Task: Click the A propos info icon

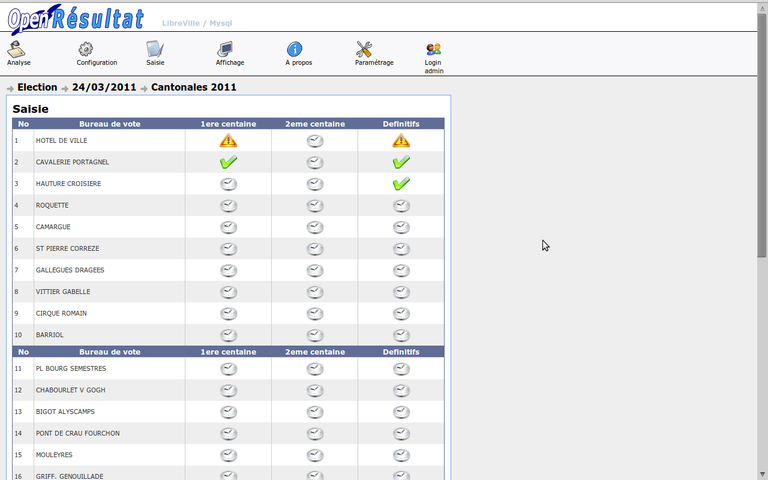Action: click(x=295, y=49)
